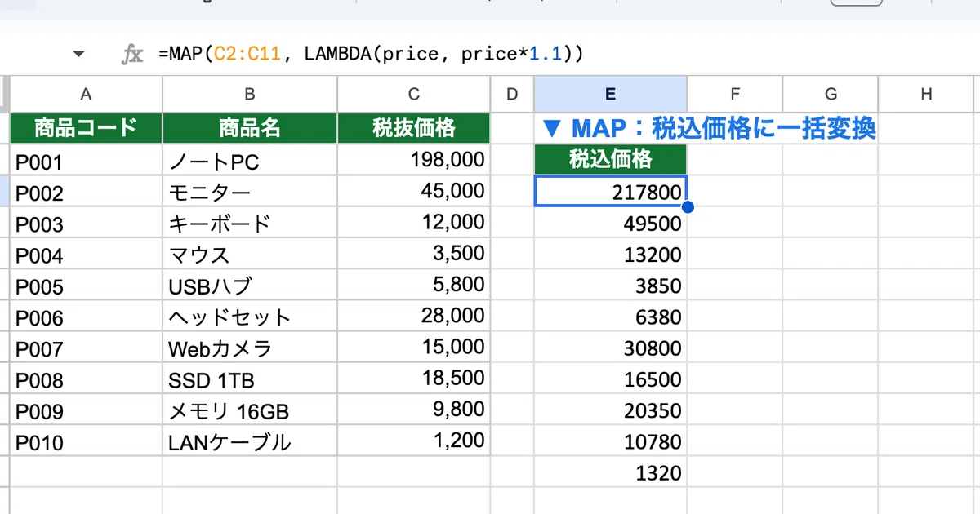980x514 pixels.
Task: Select column H header
Action: pyautogui.click(x=926, y=94)
